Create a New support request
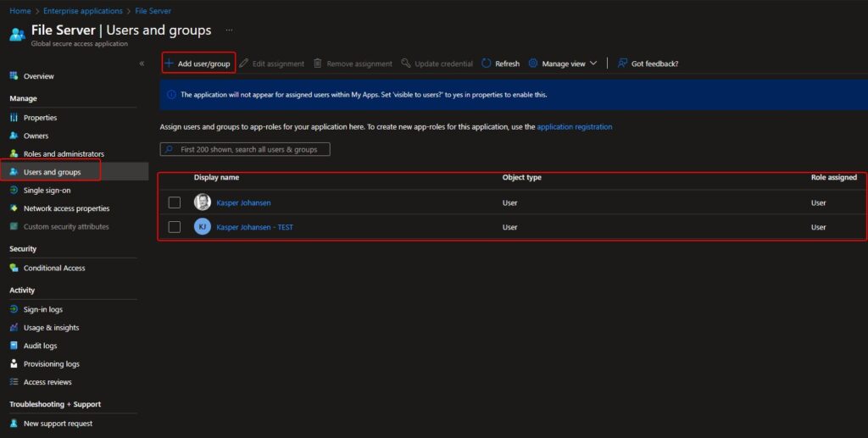868x438 pixels. tap(58, 424)
